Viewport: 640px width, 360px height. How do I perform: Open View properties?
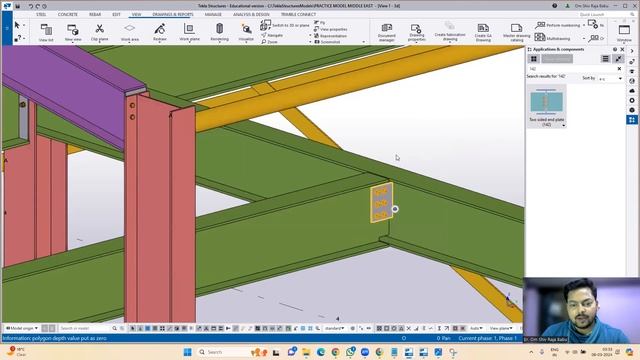pos(331,29)
